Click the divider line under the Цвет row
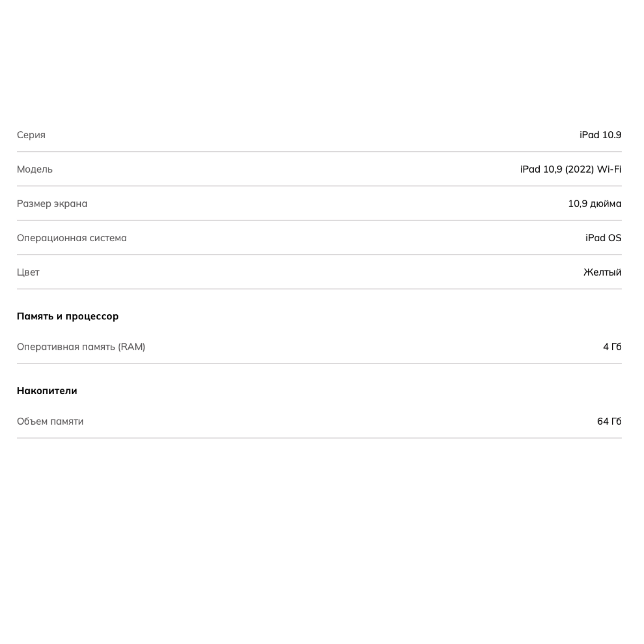This screenshot has height=644, width=644. pyautogui.click(x=319, y=289)
